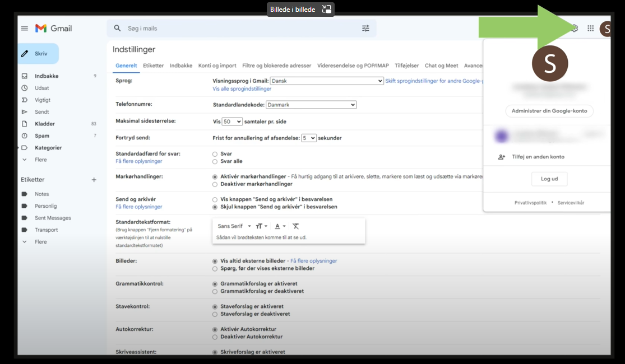Click the Sent Messages label icon
625x364 pixels.
[24, 218]
